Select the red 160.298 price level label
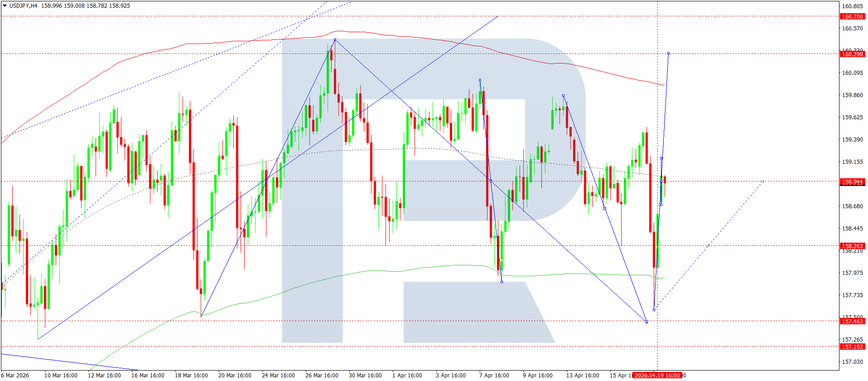The image size is (868, 381). pos(852,54)
